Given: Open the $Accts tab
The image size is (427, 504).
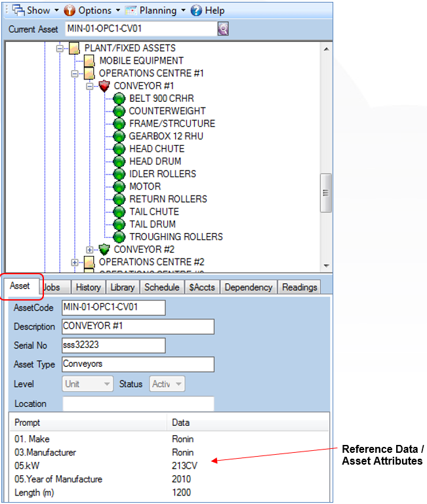Looking at the screenshot, I should click(x=202, y=287).
